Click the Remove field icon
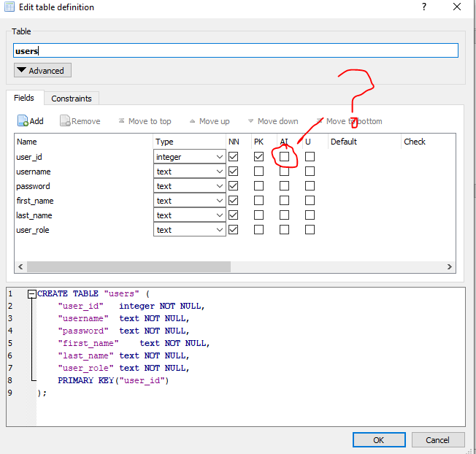 (x=65, y=121)
